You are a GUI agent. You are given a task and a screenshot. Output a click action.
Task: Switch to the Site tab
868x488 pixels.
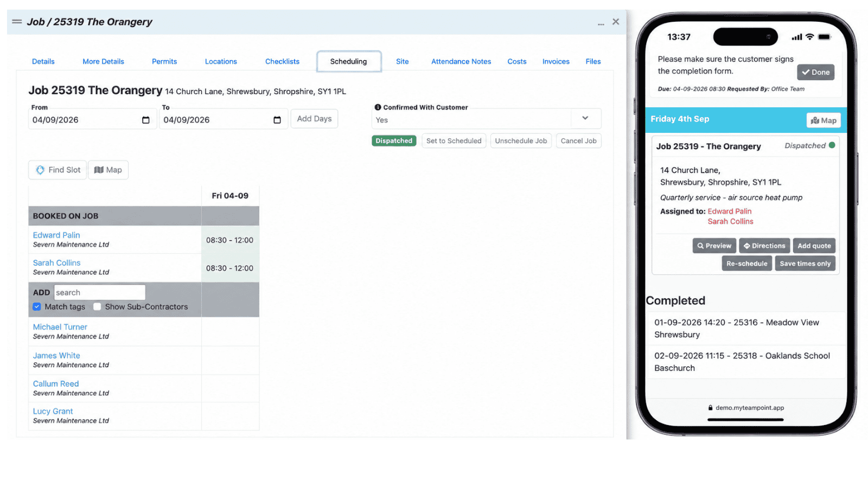coord(403,62)
